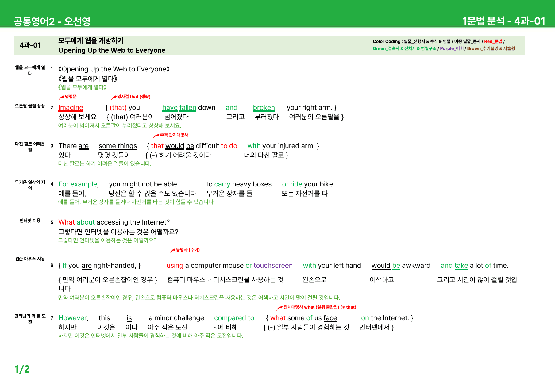Click the green underlined word broken
Viewport: 555px width, 392px height.
click(264, 108)
